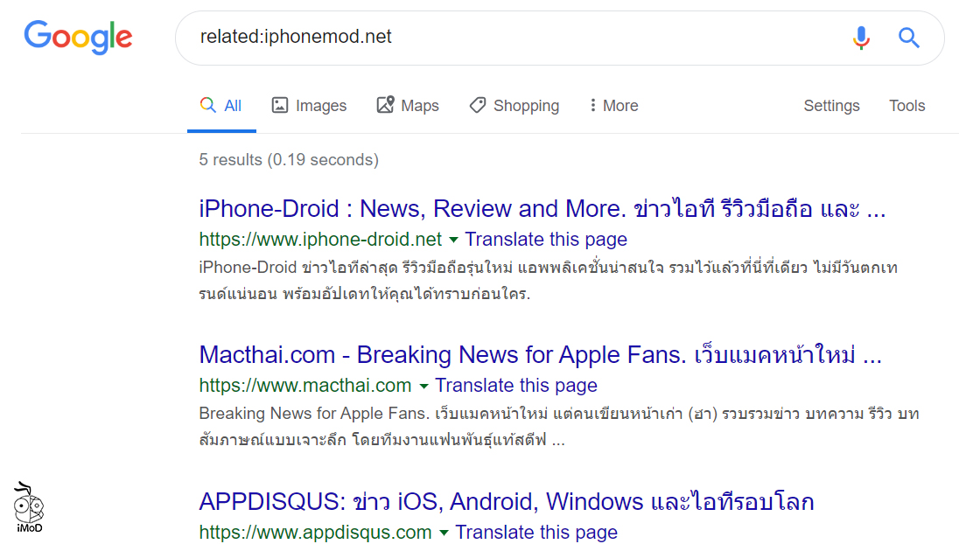Screen dimensions: 980x544
Task: Expand the arrow next to appdisqus.com URL
Action: 444,532
